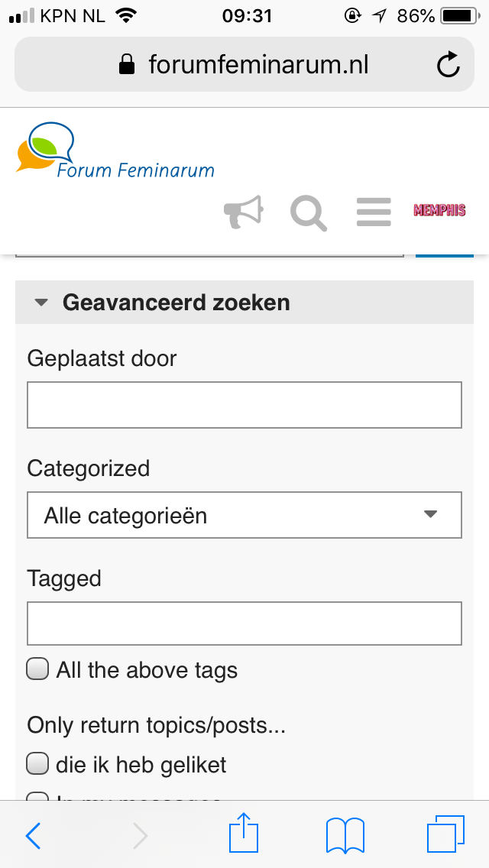Image resolution: width=489 pixels, height=868 pixels.
Task: Open the hamburger menu icon
Action: tap(374, 212)
